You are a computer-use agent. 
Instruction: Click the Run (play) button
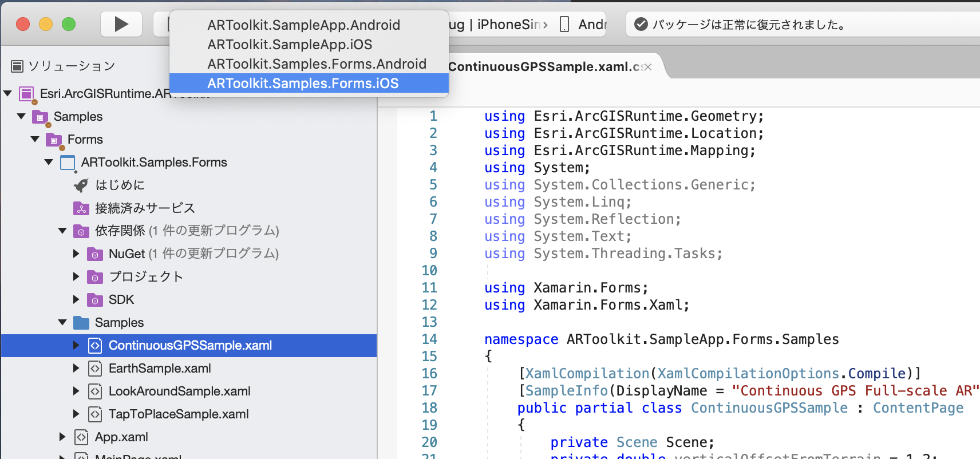click(x=121, y=24)
